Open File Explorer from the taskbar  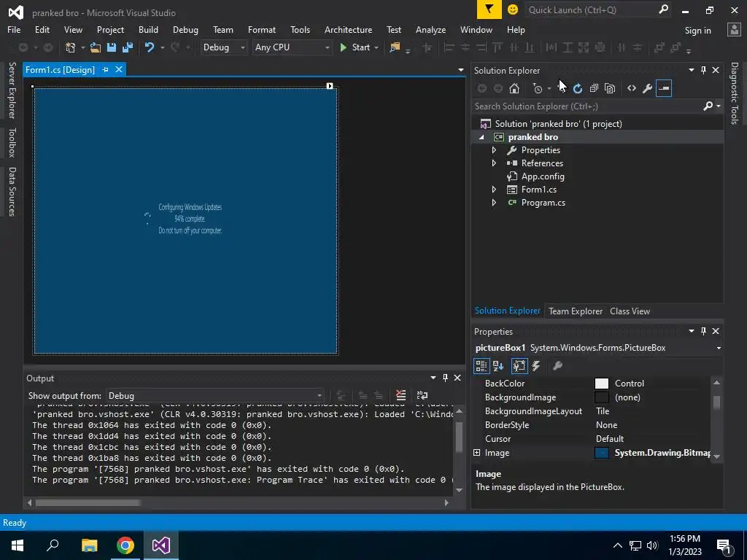(x=89, y=545)
